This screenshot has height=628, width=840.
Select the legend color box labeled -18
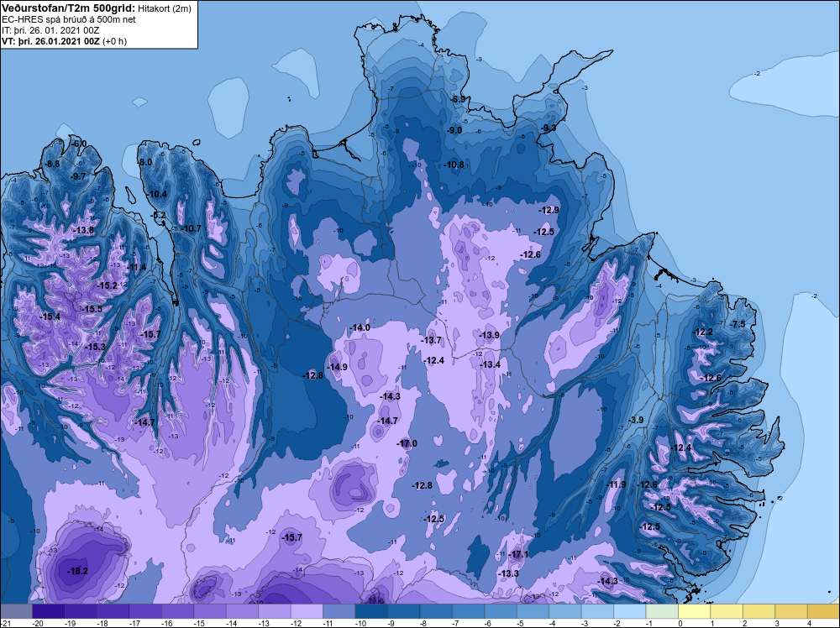(x=113, y=611)
